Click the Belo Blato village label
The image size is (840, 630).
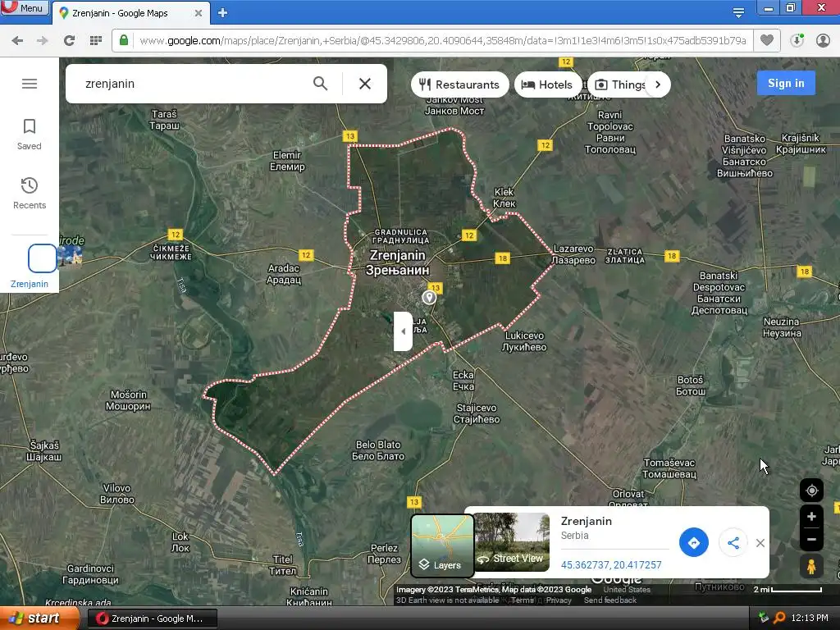(378, 450)
